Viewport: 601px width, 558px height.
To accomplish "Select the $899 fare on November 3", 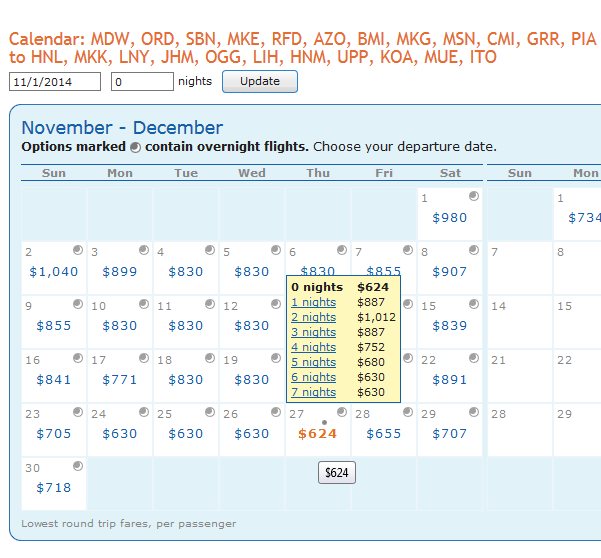I will 120,271.
